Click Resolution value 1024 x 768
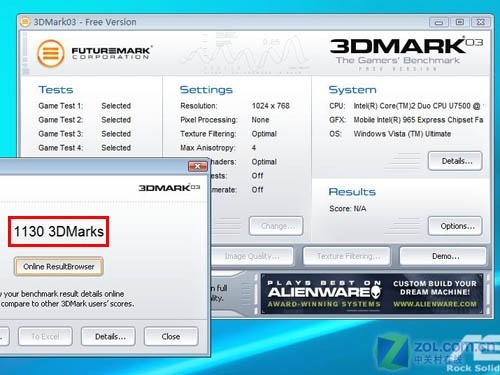Viewport: 500px width, 375px height. 271,106
